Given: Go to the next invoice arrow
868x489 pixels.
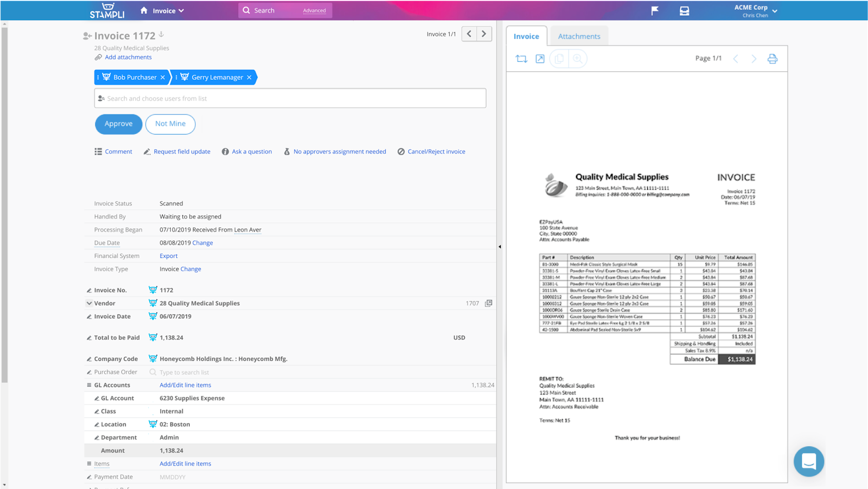Looking at the screenshot, I should 484,34.
